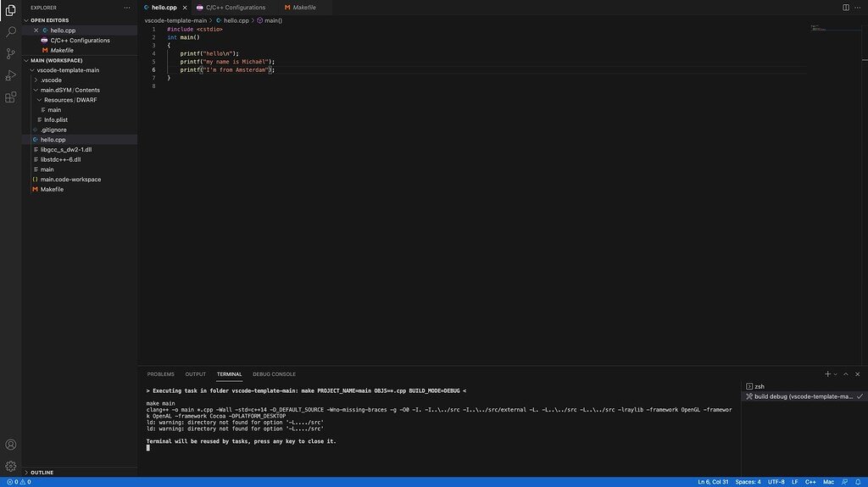
Task: Switch to the PROBLEMS panel tab
Action: pyautogui.click(x=160, y=374)
